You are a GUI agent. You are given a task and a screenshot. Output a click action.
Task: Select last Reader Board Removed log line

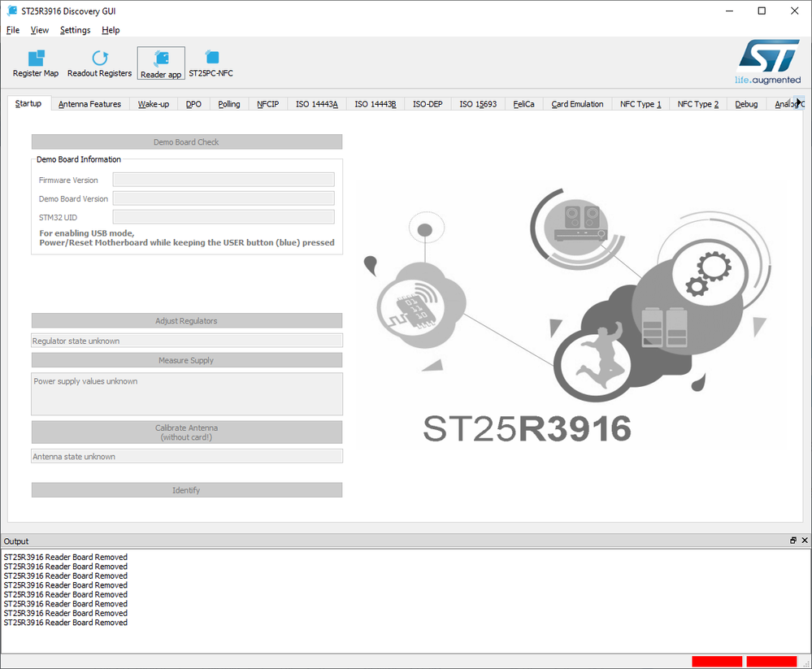66,623
